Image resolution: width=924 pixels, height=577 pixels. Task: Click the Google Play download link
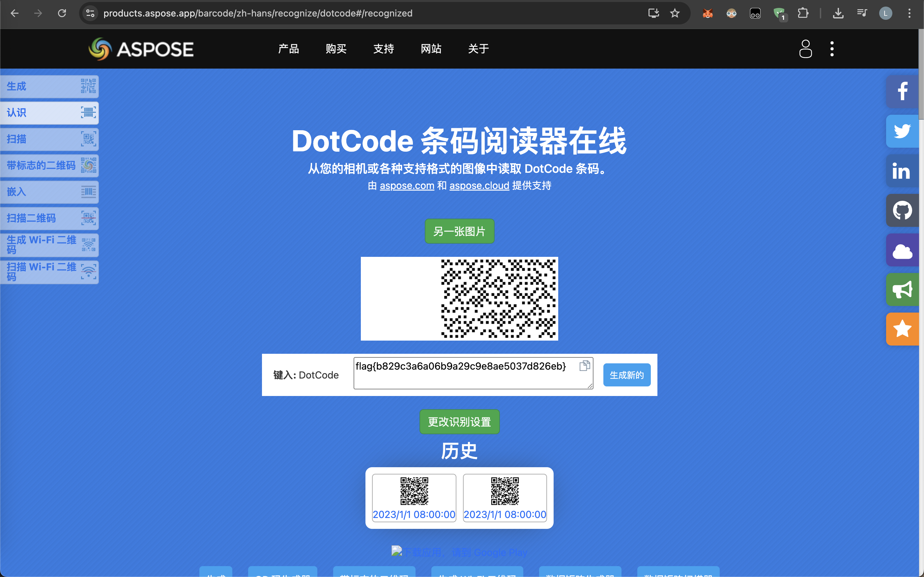click(459, 552)
